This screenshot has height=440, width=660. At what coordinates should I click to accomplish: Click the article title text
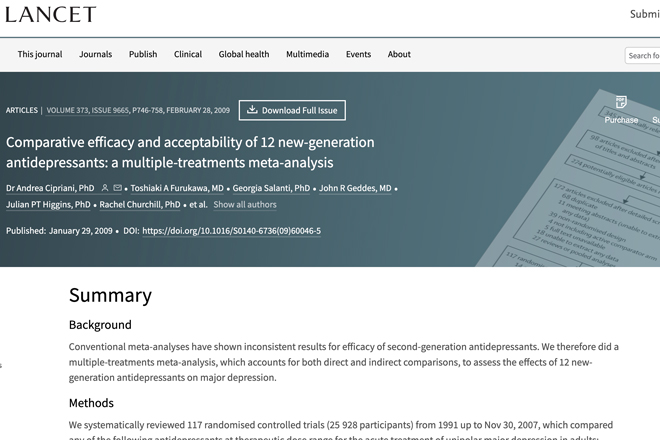(x=190, y=152)
